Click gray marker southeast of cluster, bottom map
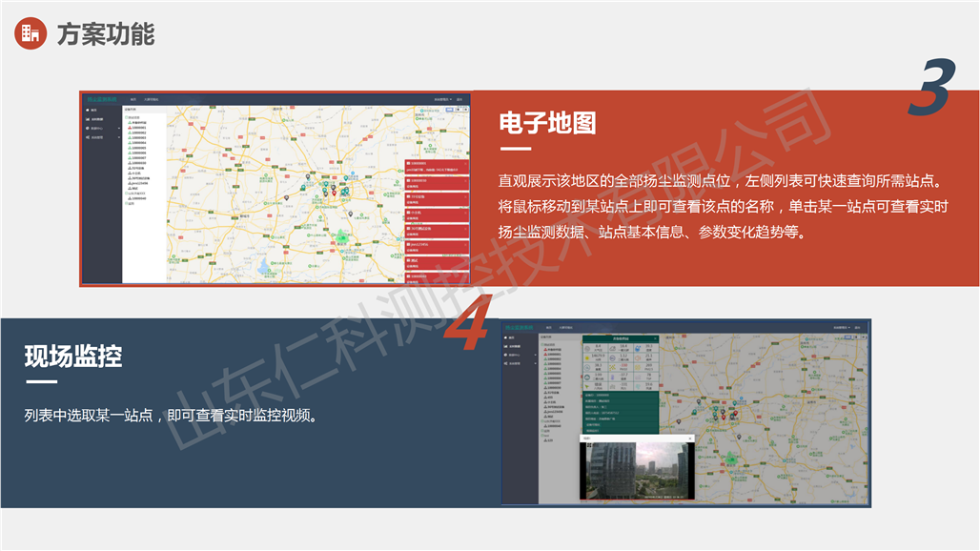The height and width of the screenshot is (551, 980). point(739,437)
